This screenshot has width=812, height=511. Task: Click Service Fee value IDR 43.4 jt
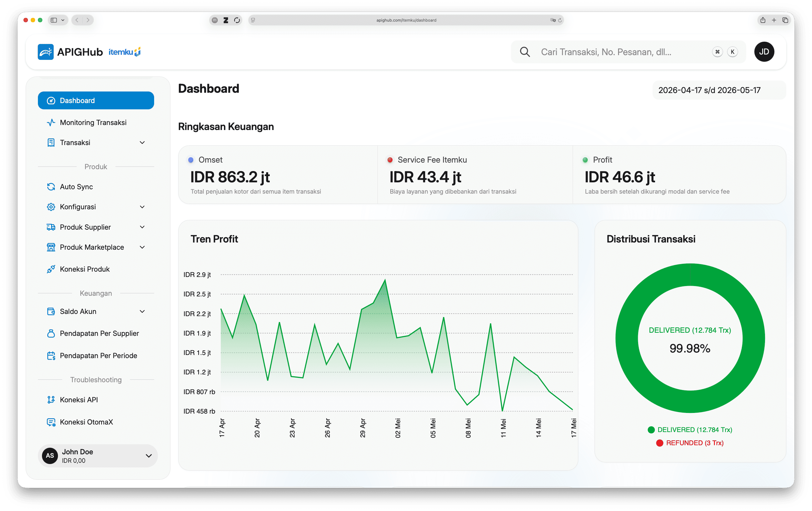coord(425,177)
